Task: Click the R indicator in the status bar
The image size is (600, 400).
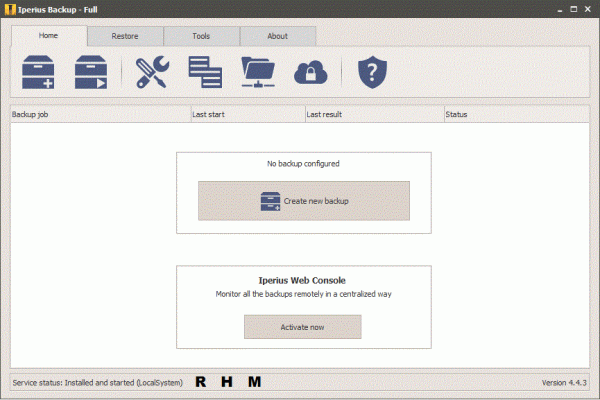Action: click(201, 382)
